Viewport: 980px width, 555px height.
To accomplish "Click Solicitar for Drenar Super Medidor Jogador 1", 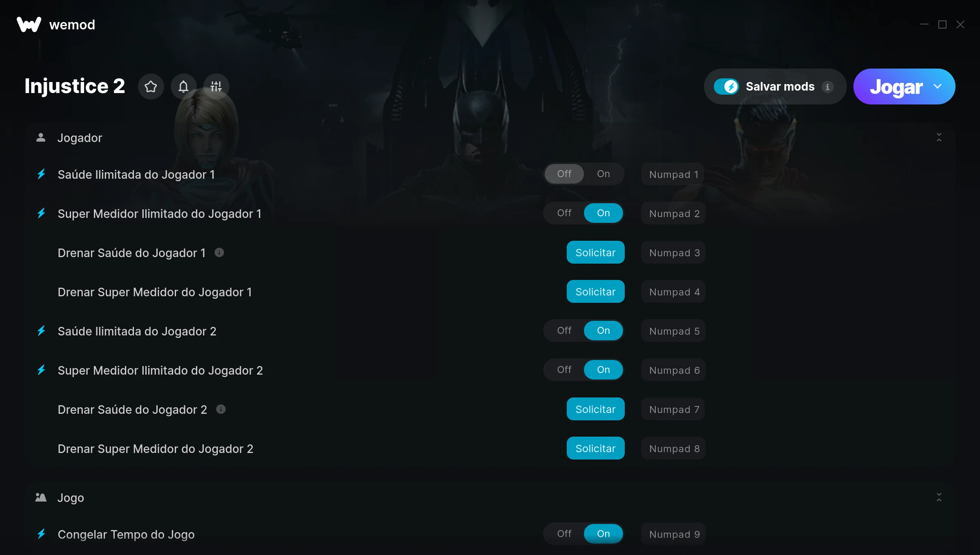I will pos(595,291).
